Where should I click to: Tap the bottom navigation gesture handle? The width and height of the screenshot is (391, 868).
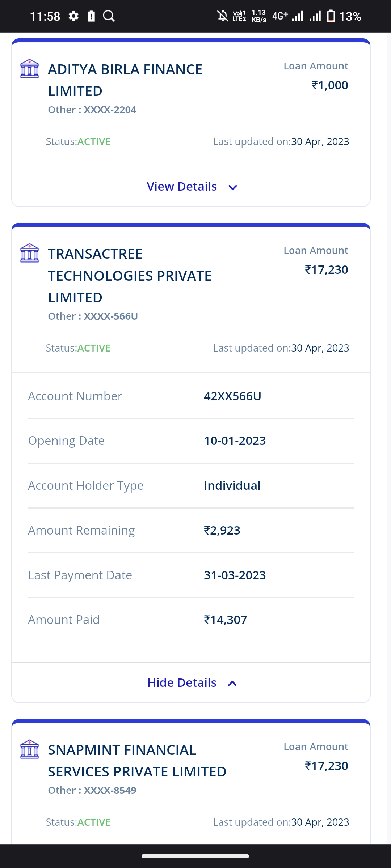[x=195, y=856]
